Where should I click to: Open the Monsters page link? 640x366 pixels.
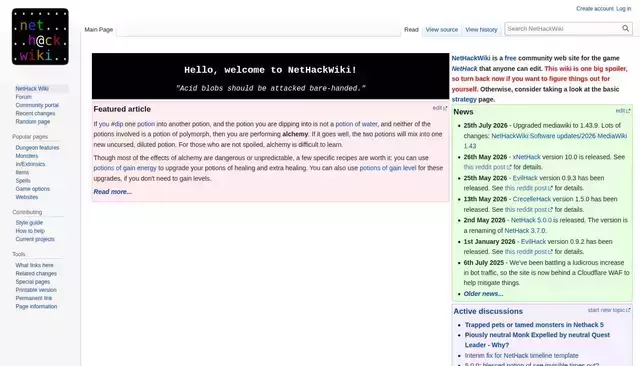(27, 155)
